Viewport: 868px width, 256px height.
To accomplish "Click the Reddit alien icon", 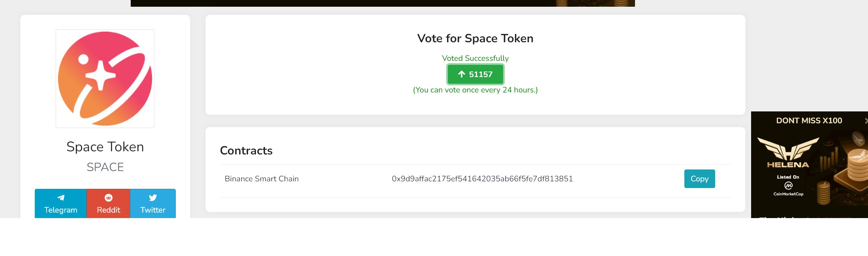I will tap(109, 198).
